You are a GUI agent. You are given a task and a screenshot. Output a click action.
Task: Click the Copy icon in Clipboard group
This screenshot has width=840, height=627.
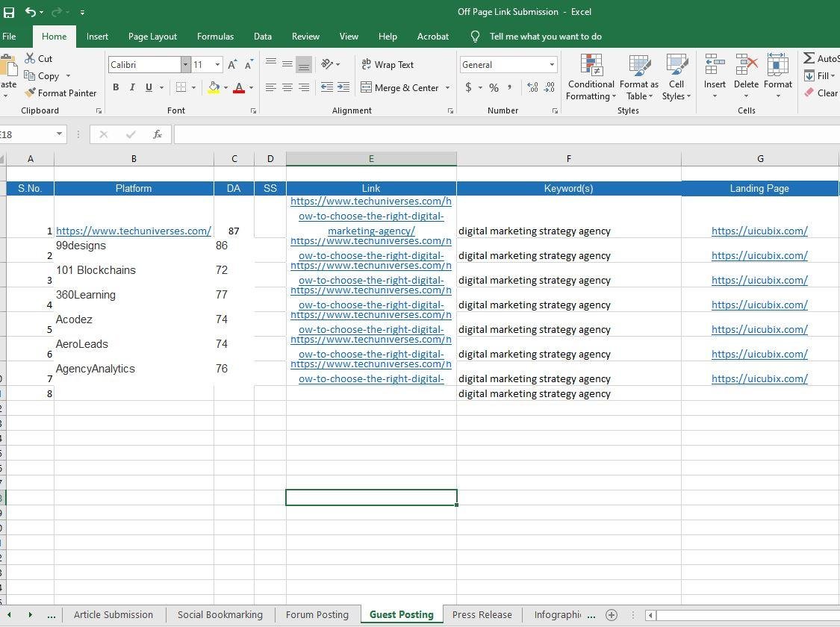pyautogui.click(x=29, y=75)
